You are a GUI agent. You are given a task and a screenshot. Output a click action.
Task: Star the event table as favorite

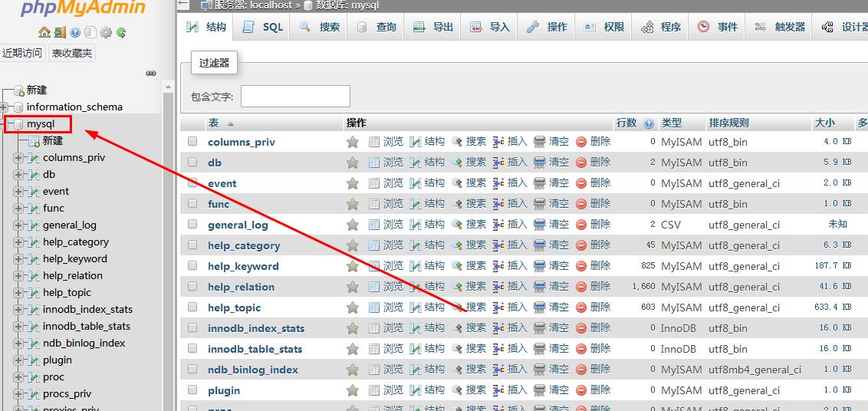(x=353, y=183)
